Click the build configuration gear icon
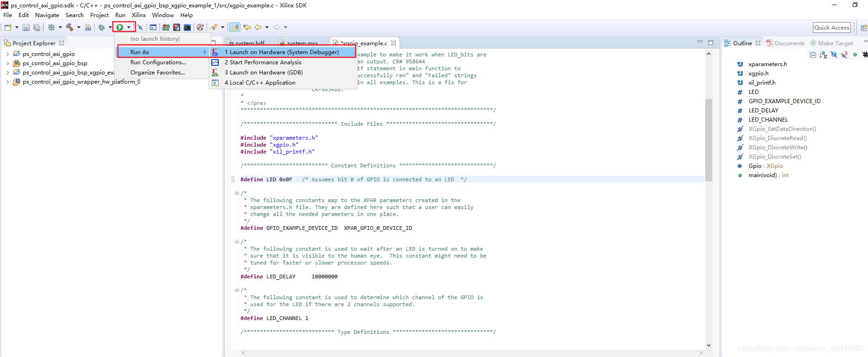 (x=51, y=27)
